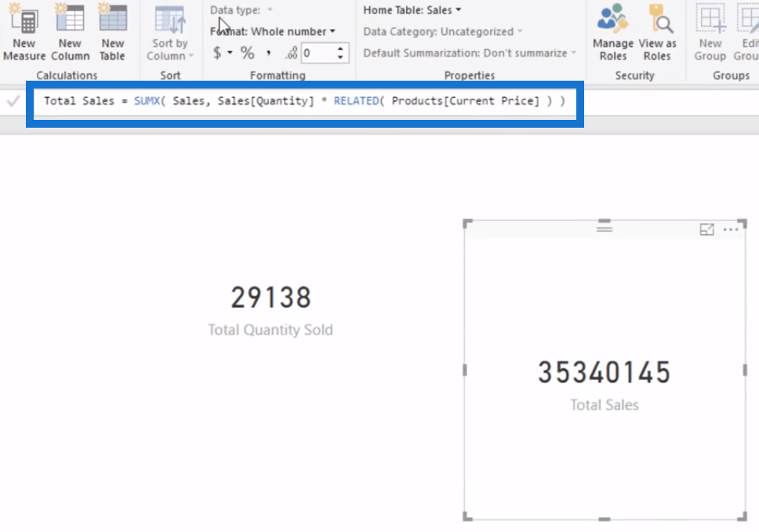This screenshot has height=532, width=759.
Task: Open Manage Roles
Action: pos(613,32)
